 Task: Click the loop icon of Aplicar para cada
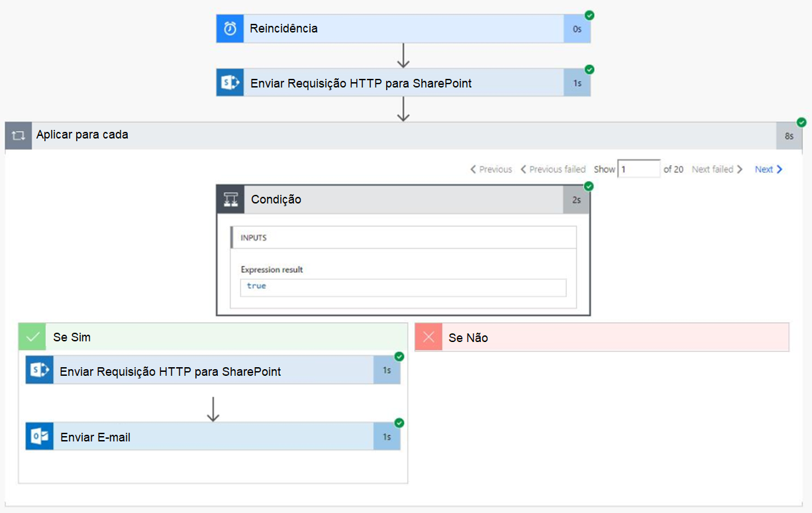click(x=19, y=135)
